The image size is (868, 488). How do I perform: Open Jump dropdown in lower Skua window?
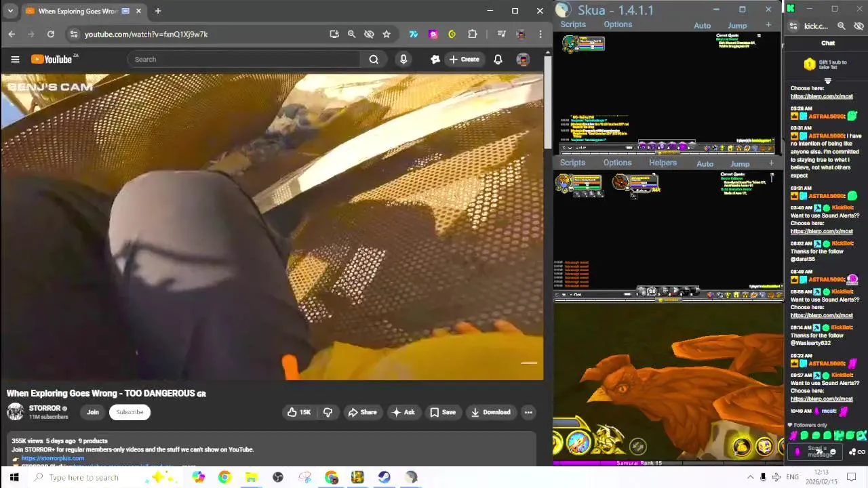[x=740, y=164]
